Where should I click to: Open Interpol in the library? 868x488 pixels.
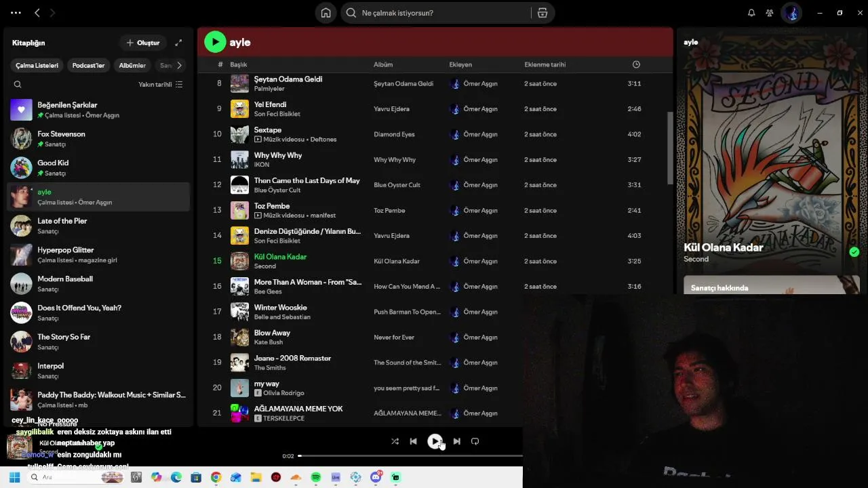(98, 371)
